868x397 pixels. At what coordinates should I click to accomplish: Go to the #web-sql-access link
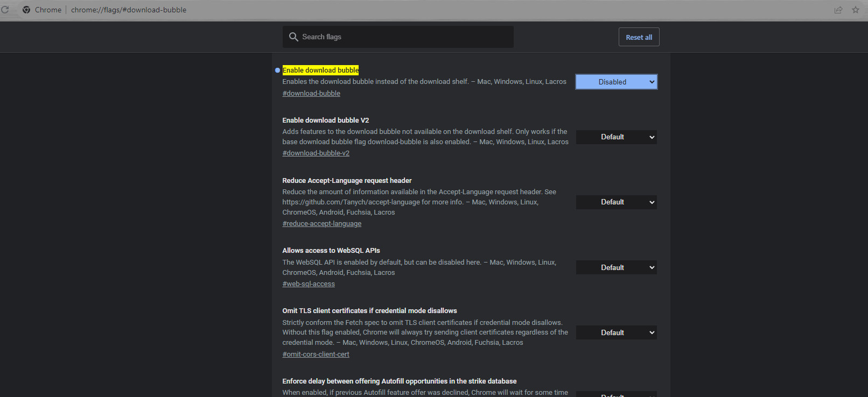309,284
